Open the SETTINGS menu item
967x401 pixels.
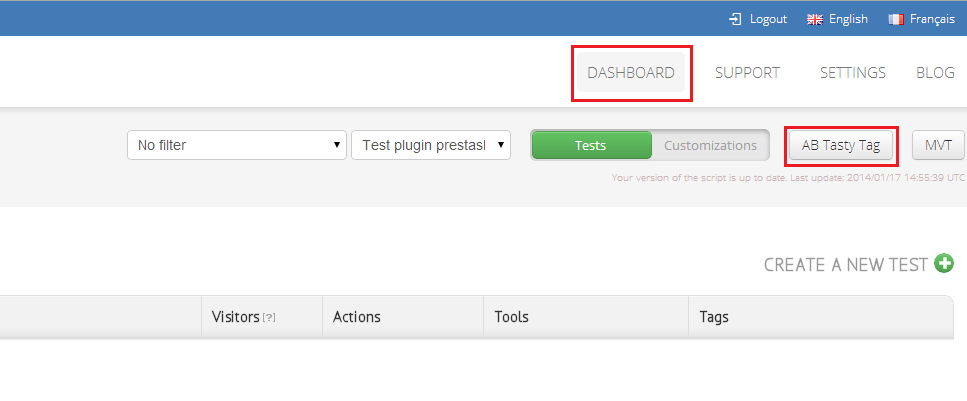point(853,73)
